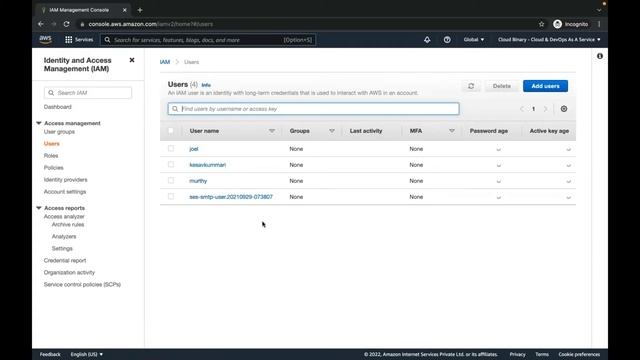Viewport: 640px width, 360px height.
Task: Check the box for user kesavkummari
Action: (171, 164)
